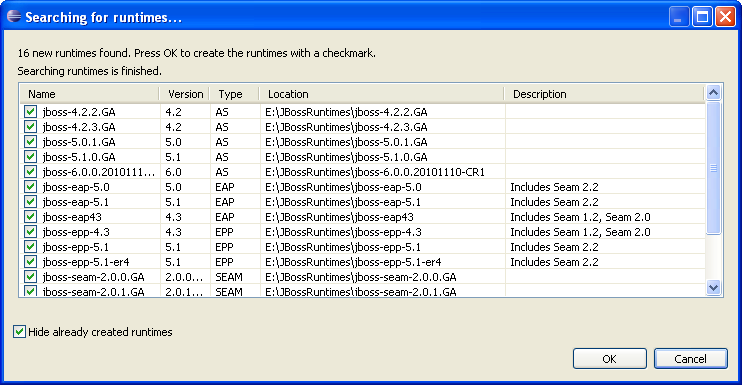742x385 pixels.
Task: Click description of jboss-eap-5.0 row
Action: (554, 187)
